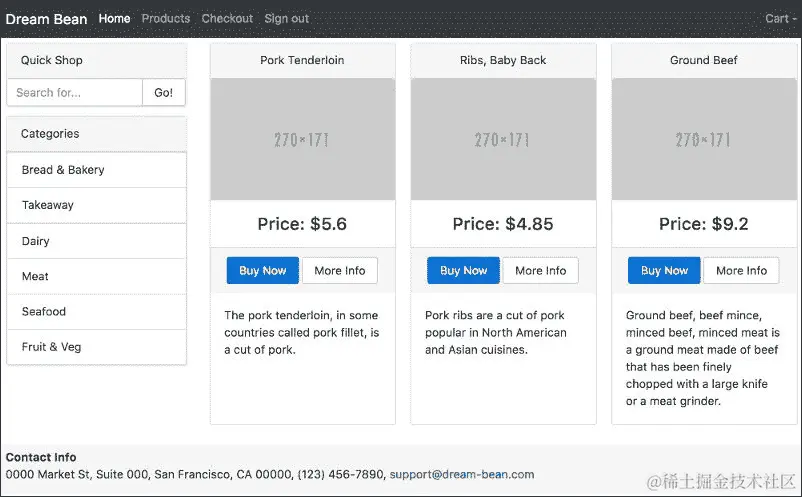Expand the Cart dropdown
The height and width of the screenshot is (497, 802).
coord(781,18)
